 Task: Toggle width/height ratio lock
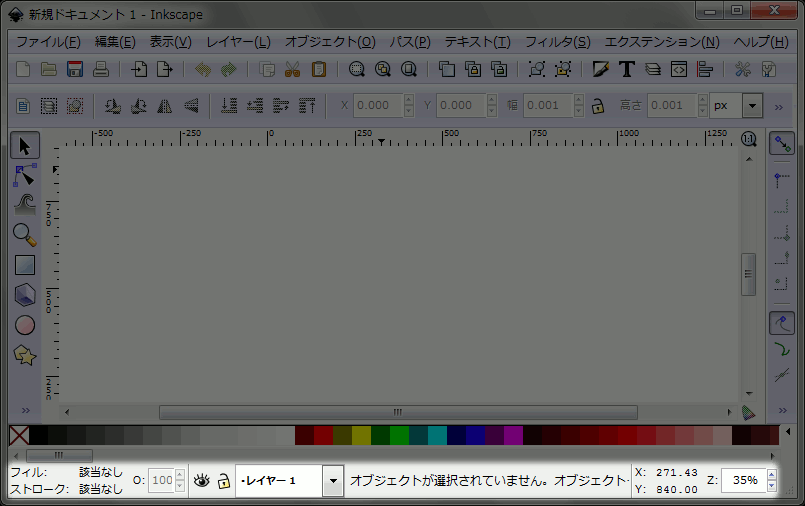(x=597, y=106)
